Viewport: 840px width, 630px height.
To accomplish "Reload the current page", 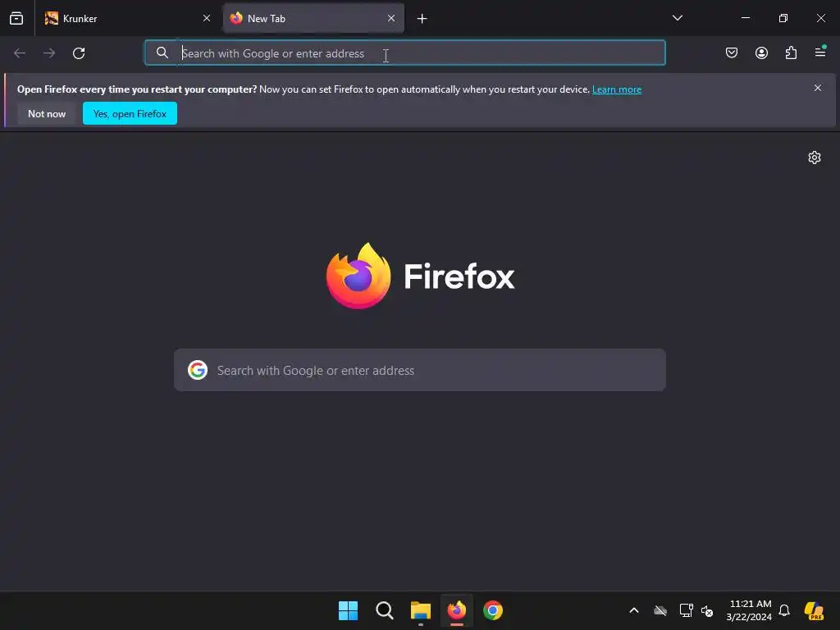I will coord(79,53).
